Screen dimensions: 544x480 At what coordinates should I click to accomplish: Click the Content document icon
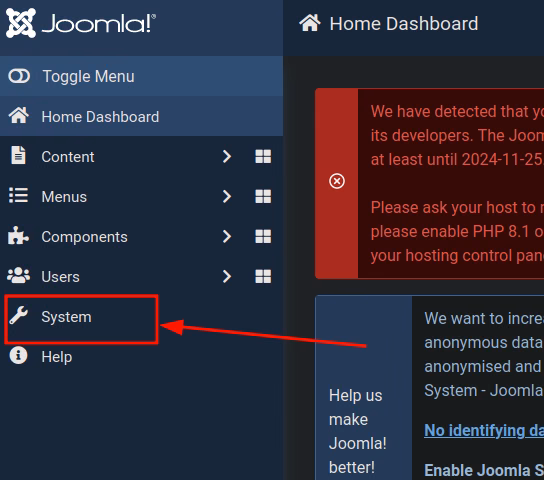(x=18, y=155)
